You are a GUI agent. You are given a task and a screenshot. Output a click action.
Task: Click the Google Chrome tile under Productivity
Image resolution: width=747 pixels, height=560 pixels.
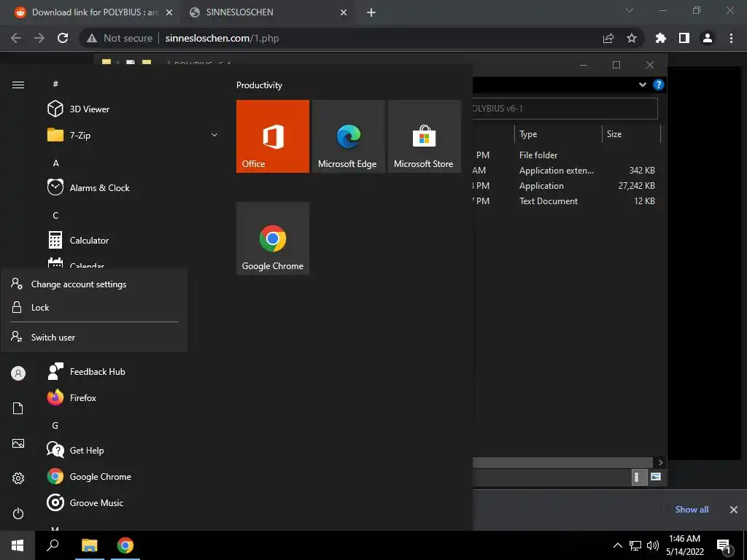coord(273,238)
